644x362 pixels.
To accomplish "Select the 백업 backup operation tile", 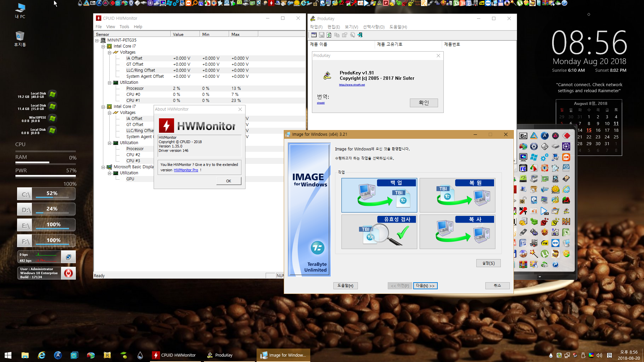I will pos(379,195).
